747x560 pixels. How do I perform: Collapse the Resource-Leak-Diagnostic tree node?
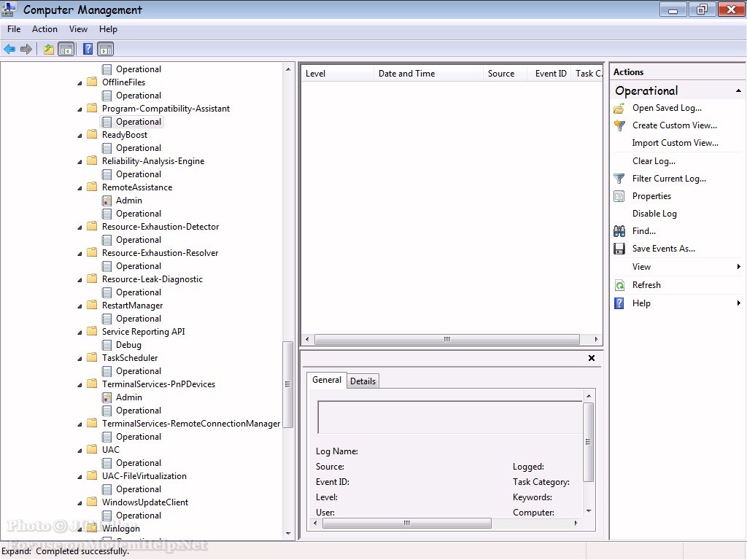pyautogui.click(x=80, y=279)
